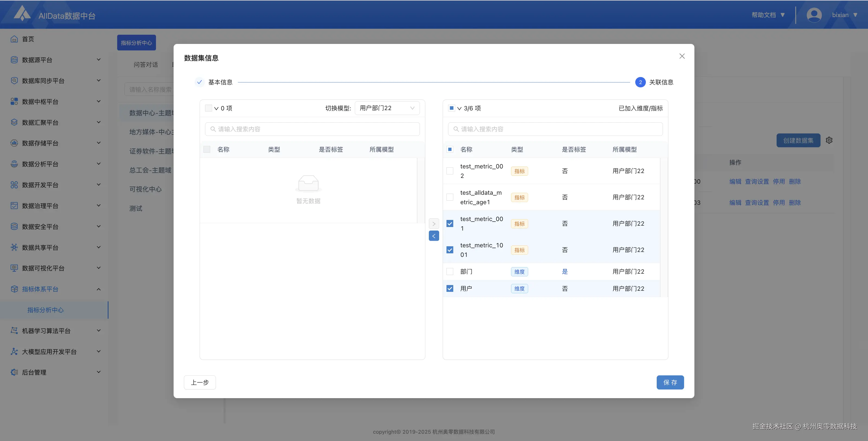Open 指标分析中心 sidebar menu item

click(46, 310)
